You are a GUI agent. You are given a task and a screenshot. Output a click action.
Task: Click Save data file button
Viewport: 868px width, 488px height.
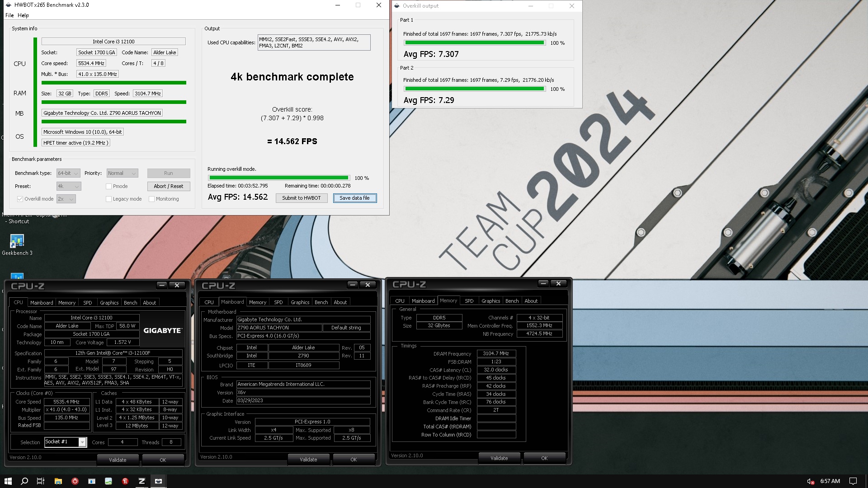coord(354,198)
